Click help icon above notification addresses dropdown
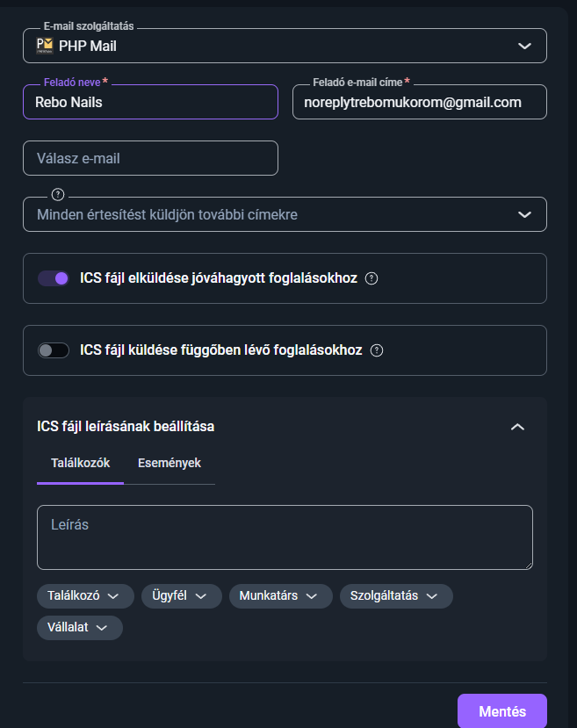The image size is (577, 728). click(x=58, y=194)
